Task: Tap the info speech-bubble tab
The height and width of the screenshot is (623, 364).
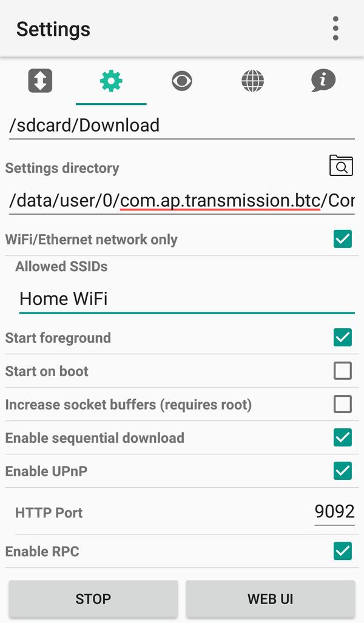Action: pyautogui.click(x=323, y=81)
